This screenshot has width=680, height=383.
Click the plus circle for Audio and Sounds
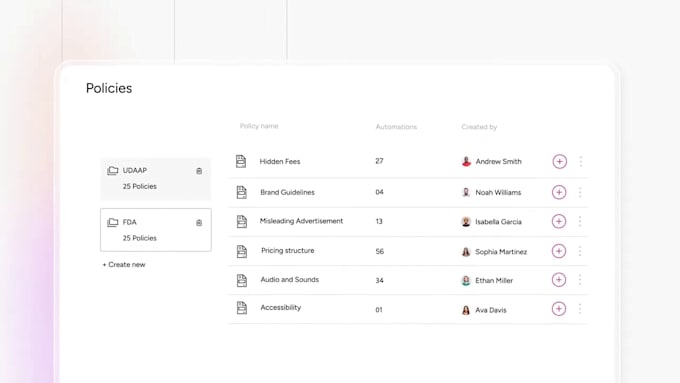tap(559, 280)
